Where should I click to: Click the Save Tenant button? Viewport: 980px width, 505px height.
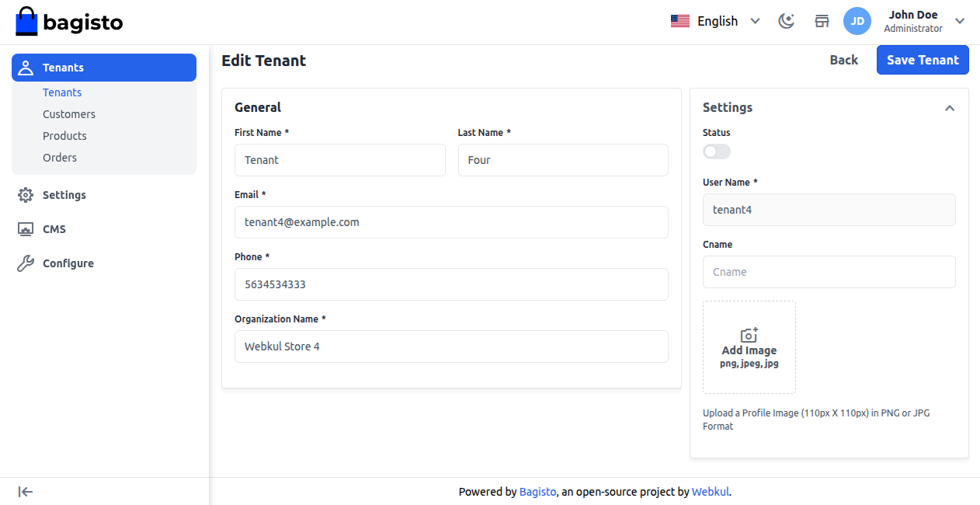pyautogui.click(x=923, y=60)
